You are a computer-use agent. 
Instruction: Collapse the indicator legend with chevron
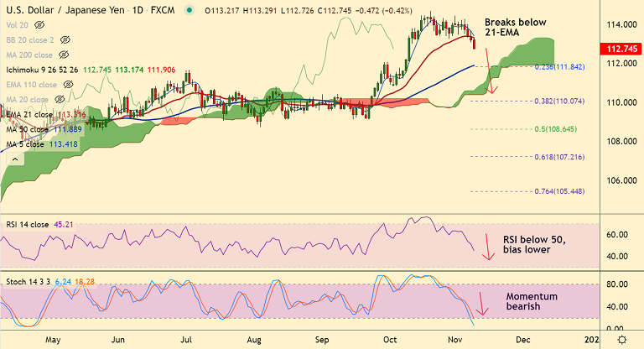pyautogui.click(x=15, y=159)
